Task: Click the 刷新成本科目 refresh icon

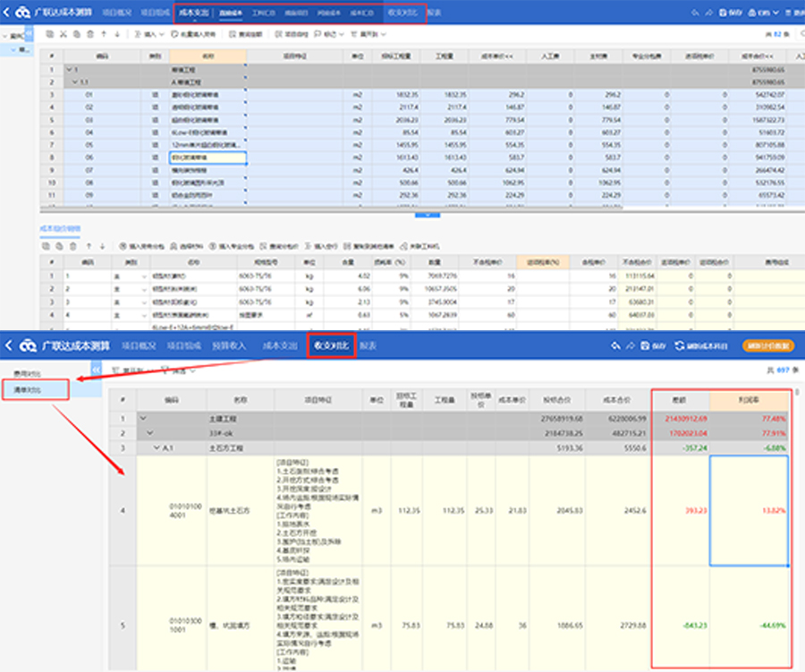Action: pyautogui.click(x=680, y=345)
